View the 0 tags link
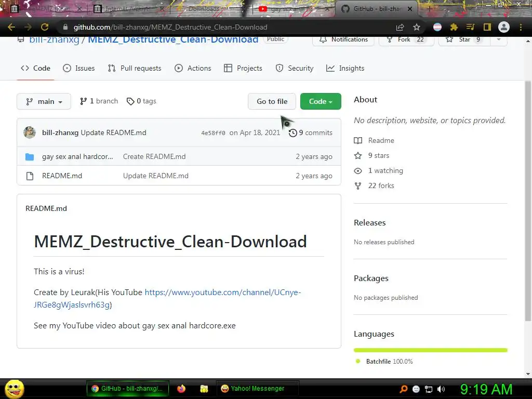 [x=141, y=101]
